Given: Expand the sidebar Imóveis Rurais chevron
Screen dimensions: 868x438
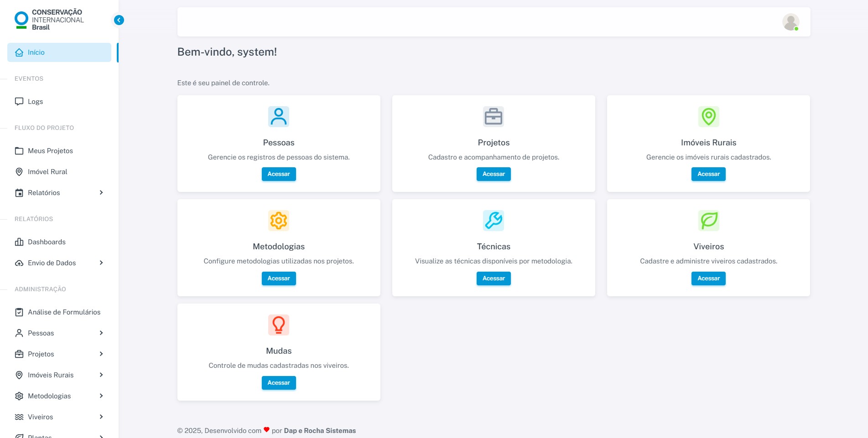Looking at the screenshot, I should coord(101,375).
